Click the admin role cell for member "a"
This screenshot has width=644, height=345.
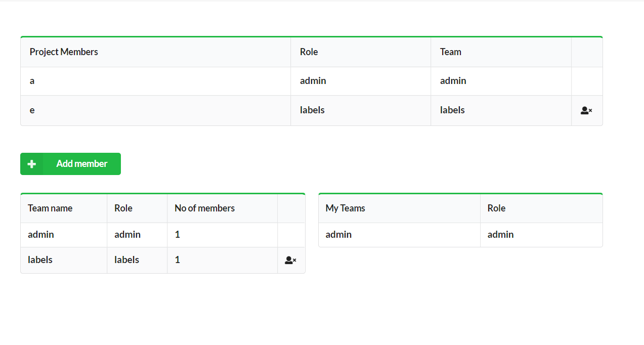[x=313, y=81]
